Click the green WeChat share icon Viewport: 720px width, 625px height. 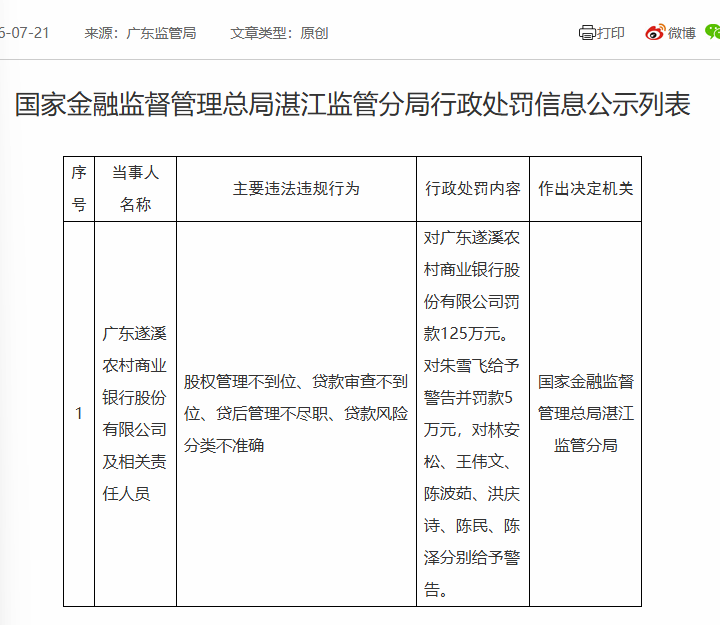coord(713,32)
